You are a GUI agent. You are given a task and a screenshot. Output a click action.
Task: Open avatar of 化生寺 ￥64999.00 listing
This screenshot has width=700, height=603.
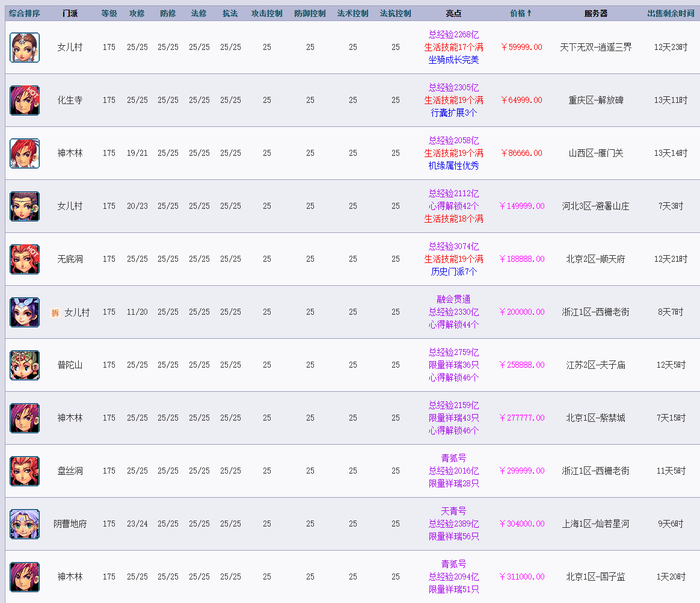tap(25, 100)
